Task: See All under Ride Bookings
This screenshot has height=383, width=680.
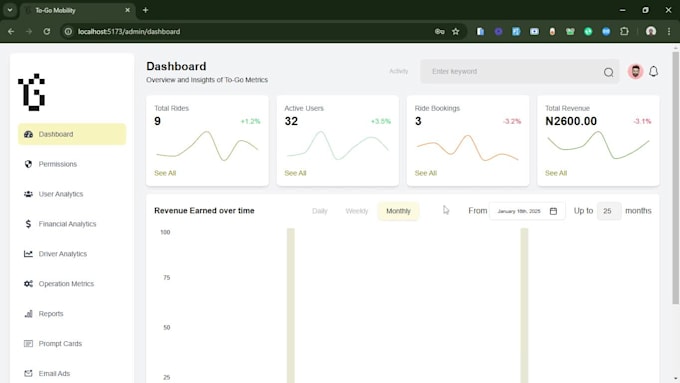Action: pyautogui.click(x=425, y=173)
